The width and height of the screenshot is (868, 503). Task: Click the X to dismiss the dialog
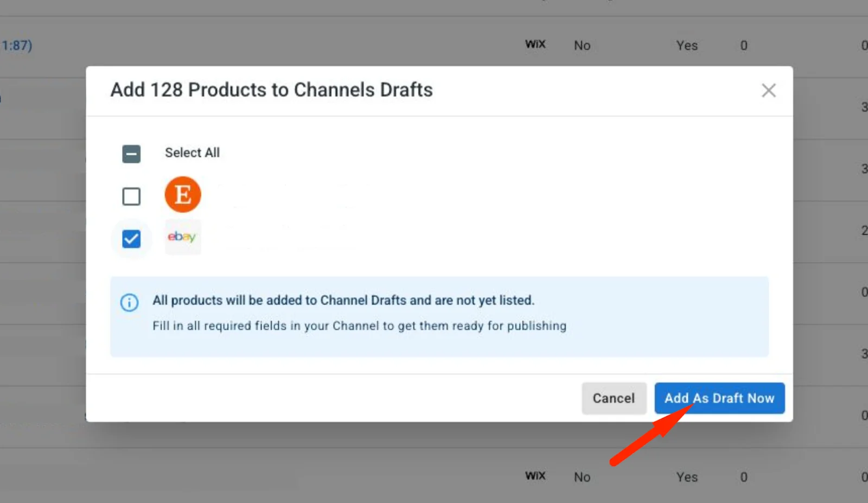pyautogui.click(x=769, y=91)
